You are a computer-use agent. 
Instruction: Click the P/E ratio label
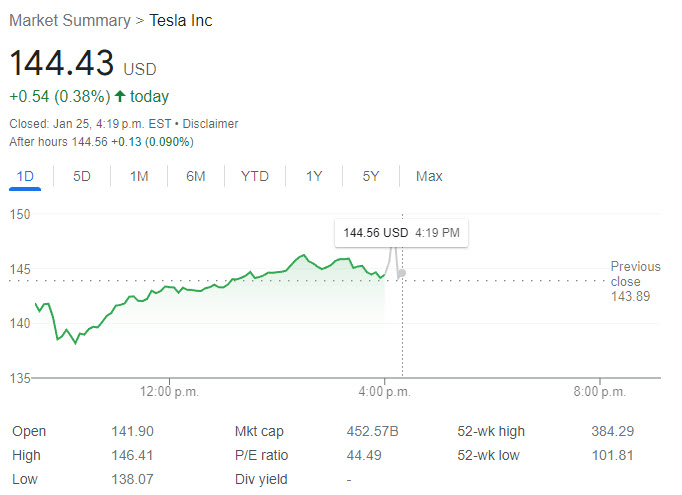click(261, 456)
